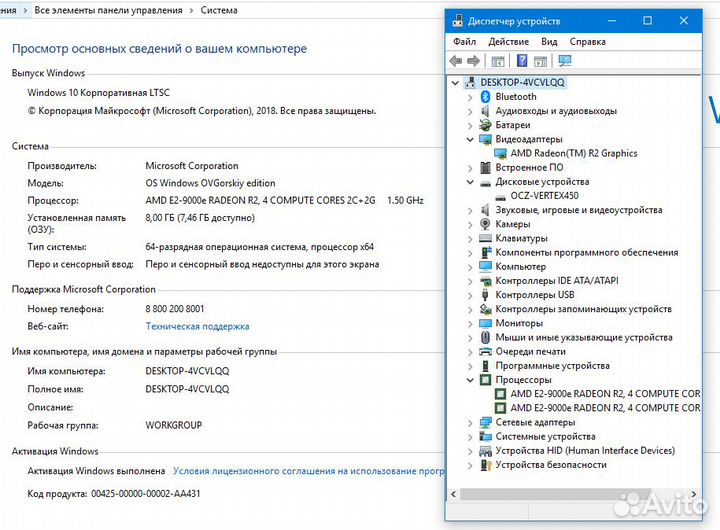Expand the Контроллеры запоминающих устройств category
Viewport: 720px width, 530px height.
point(470,310)
